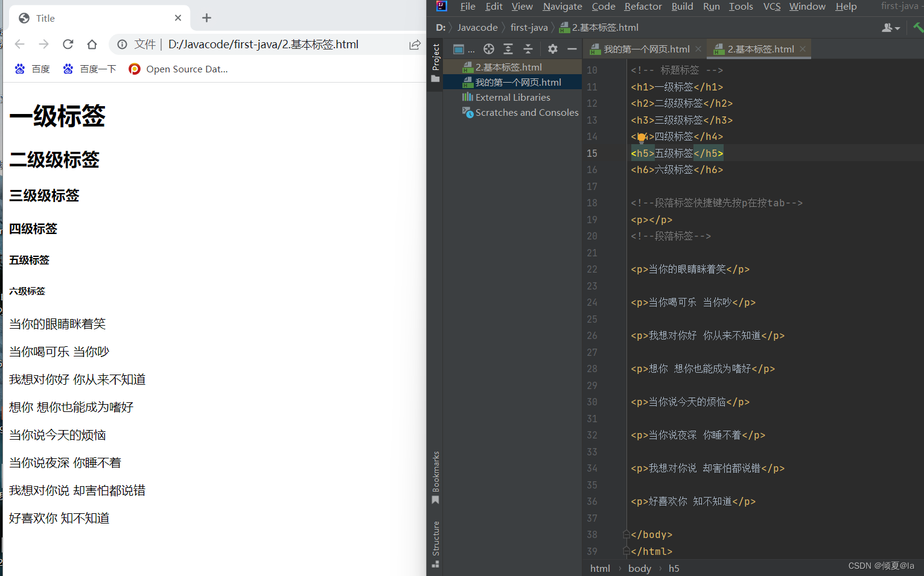Image resolution: width=924 pixels, height=576 pixels.
Task: Open the Help menu
Action: pyautogui.click(x=846, y=6)
